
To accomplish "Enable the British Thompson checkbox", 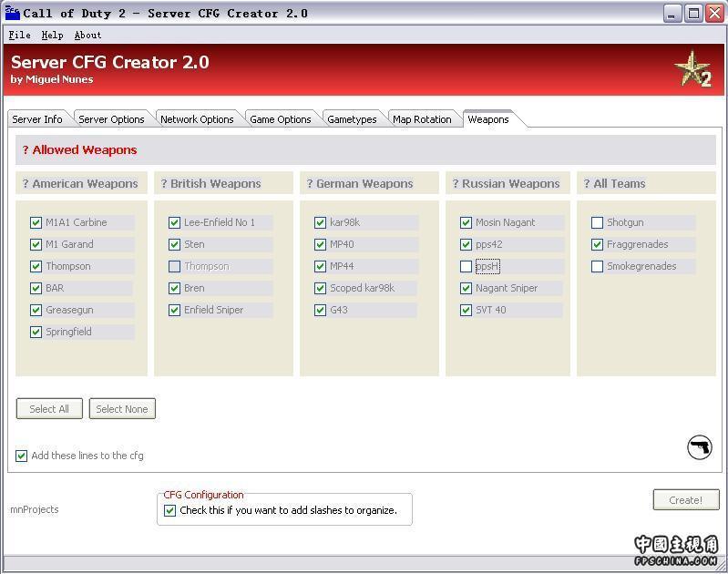I will [x=174, y=266].
